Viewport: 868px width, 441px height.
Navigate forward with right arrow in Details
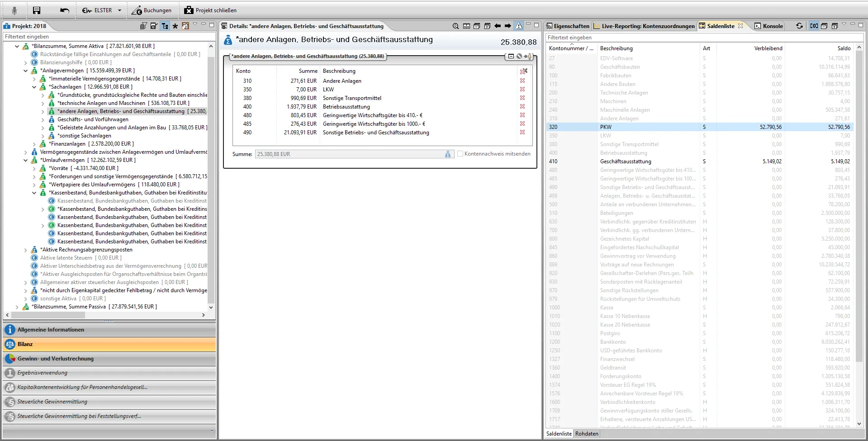(508, 26)
